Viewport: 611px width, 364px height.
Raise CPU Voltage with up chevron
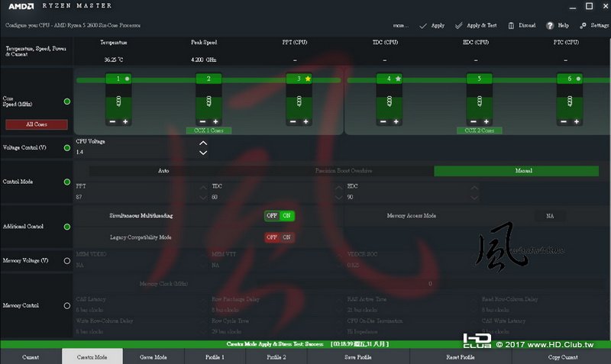(203, 143)
